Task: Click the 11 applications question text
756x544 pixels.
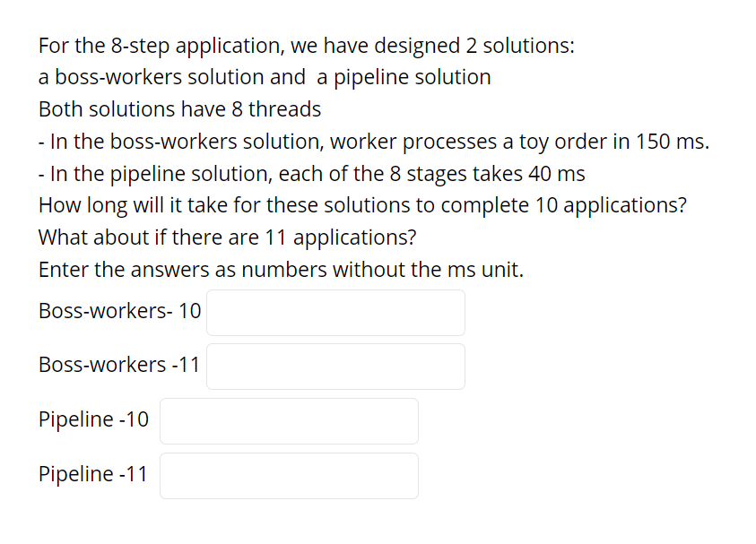Action: pyautogui.click(x=227, y=237)
